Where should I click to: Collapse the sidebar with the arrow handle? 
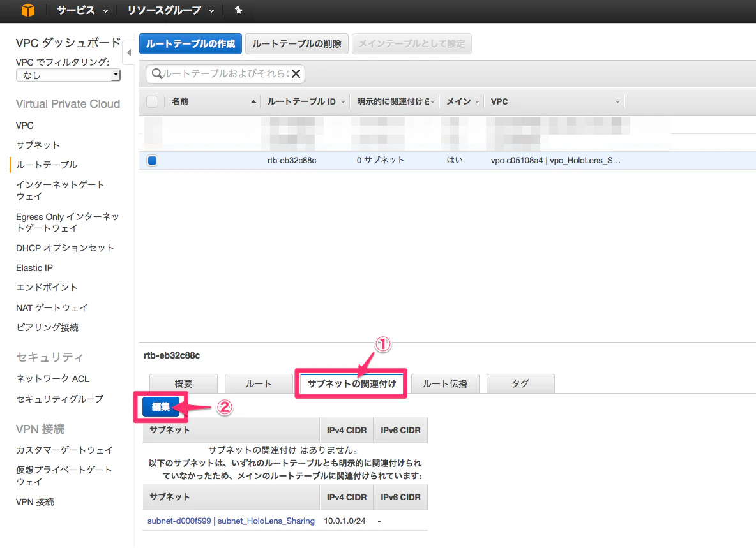pyautogui.click(x=129, y=52)
